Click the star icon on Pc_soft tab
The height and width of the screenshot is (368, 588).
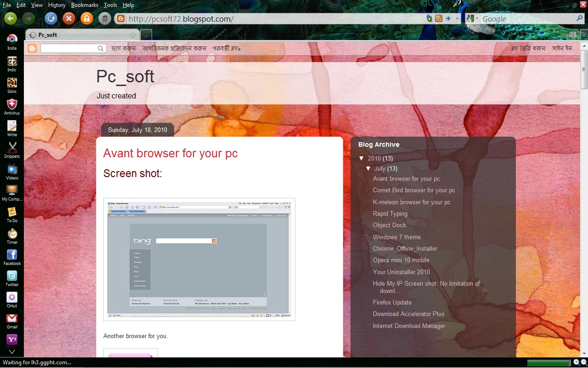point(133,35)
